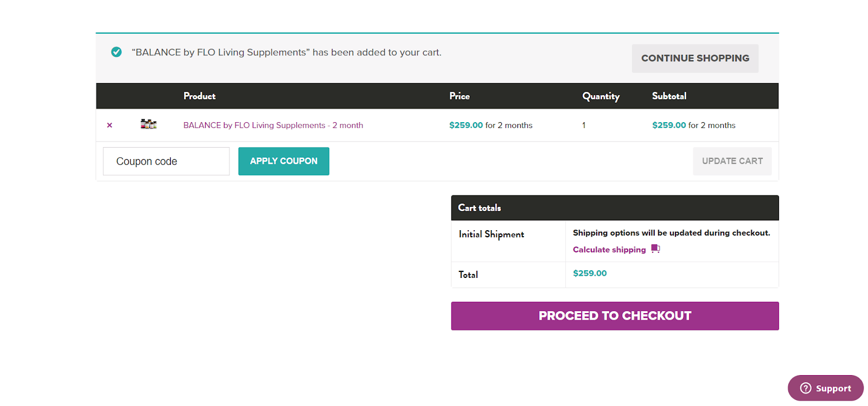Focus the Coupon code input field
Image resolution: width=868 pixels, height=406 pixels.
click(x=166, y=161)
